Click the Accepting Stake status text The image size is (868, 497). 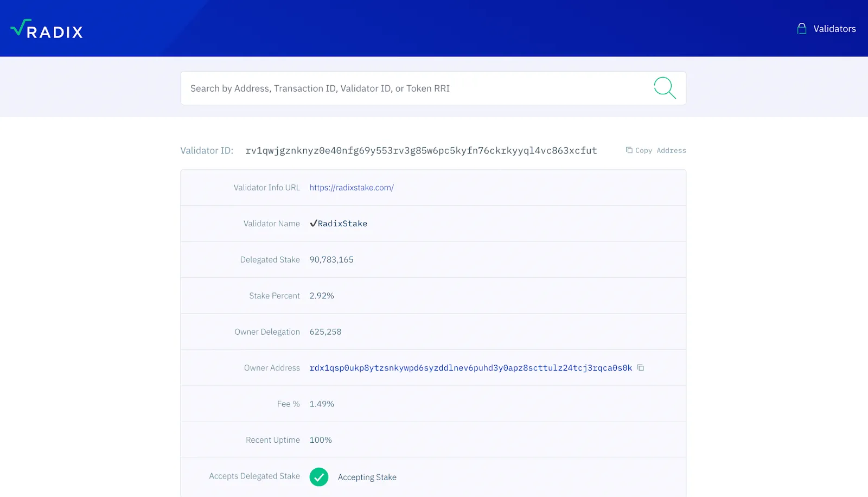(x=367, y=477)
